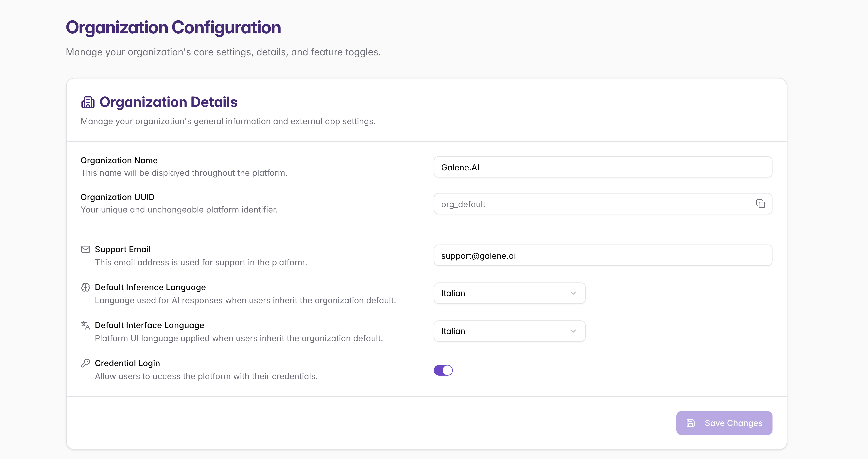The image size is (868, 459).
Task: Click the Default Inference Language label
Action: pyautogui.click(x=150, y=287)
